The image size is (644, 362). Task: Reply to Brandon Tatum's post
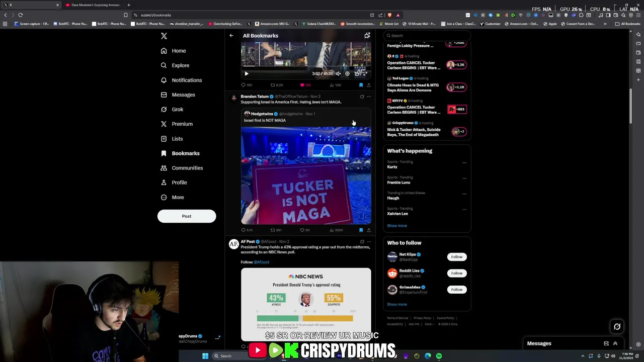pyautogui.click(x=244, y=230)
